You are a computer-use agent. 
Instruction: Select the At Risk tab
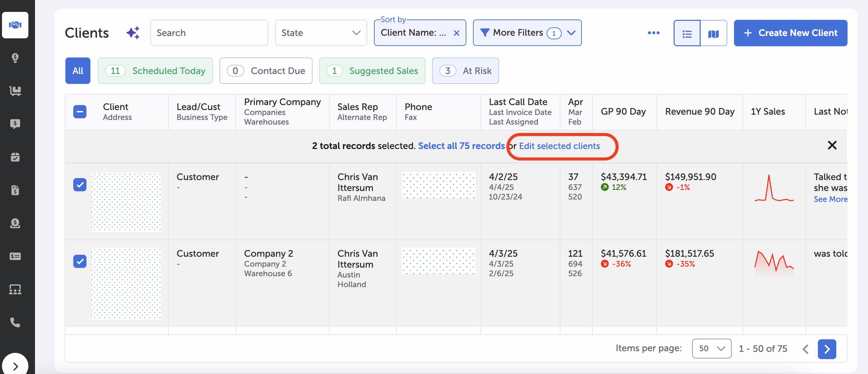(465, 71)
